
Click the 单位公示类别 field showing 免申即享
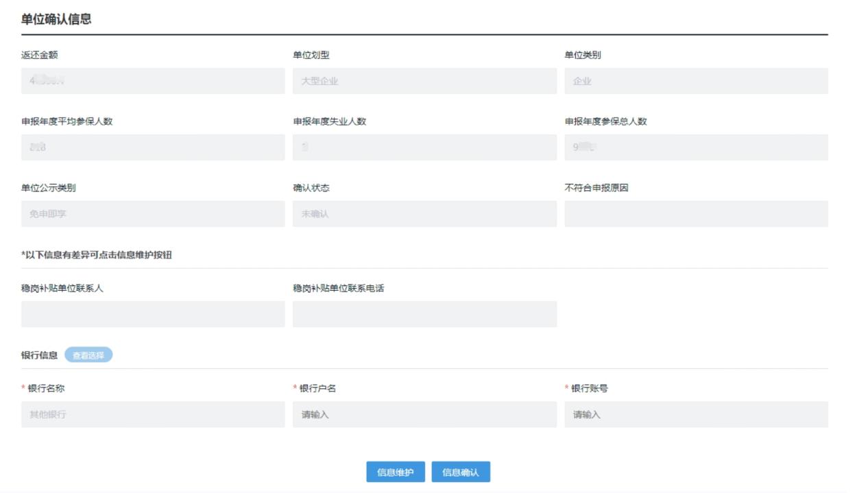point(153,214)
